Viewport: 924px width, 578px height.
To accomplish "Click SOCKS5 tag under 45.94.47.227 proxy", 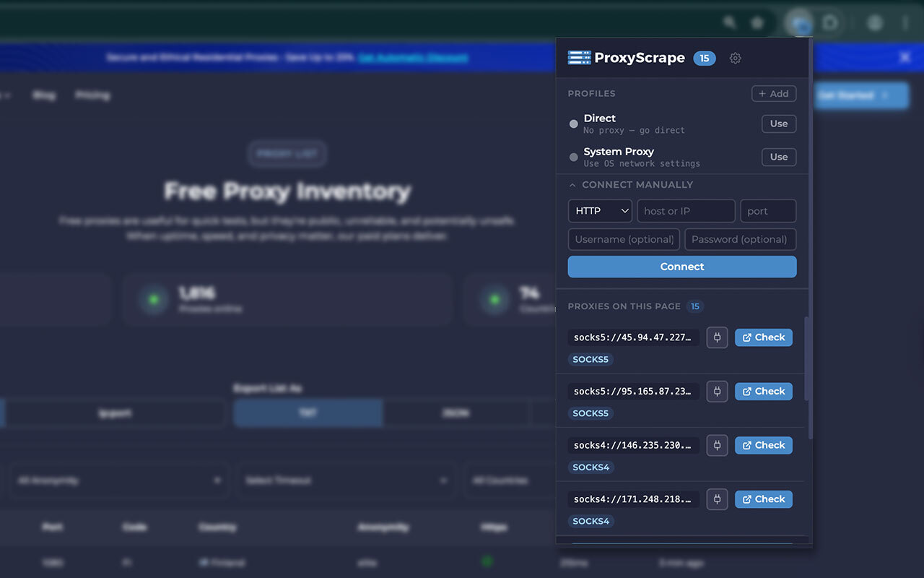I will [x=590, y=359].
